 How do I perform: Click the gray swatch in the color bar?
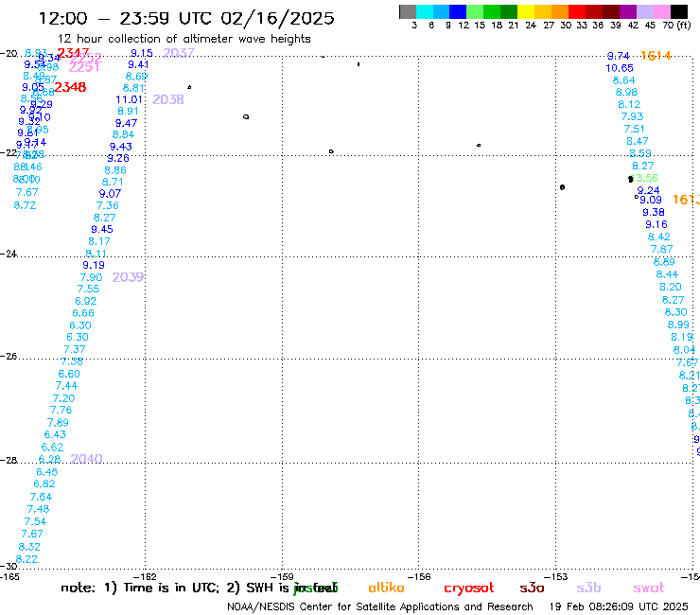point(408,12)
